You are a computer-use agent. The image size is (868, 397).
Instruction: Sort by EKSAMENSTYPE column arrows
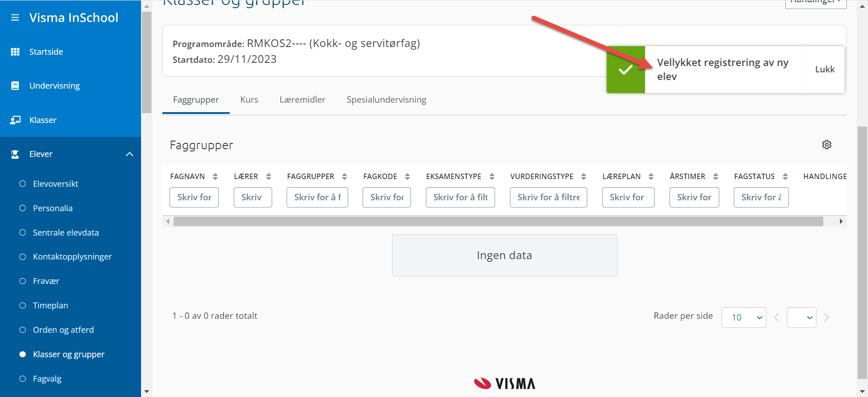[x=492, y=176]
